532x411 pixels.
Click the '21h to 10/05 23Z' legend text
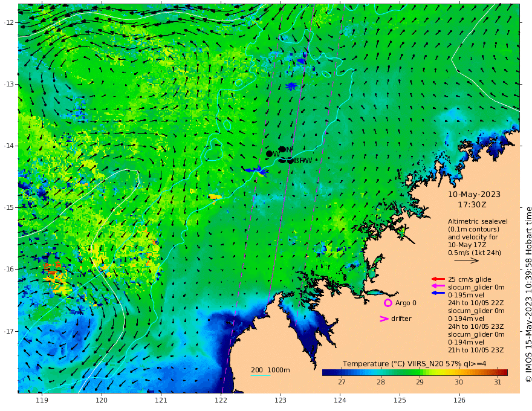476,350
